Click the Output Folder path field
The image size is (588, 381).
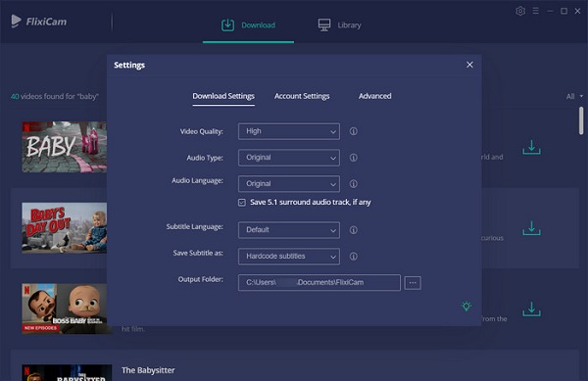coord(319,282)
